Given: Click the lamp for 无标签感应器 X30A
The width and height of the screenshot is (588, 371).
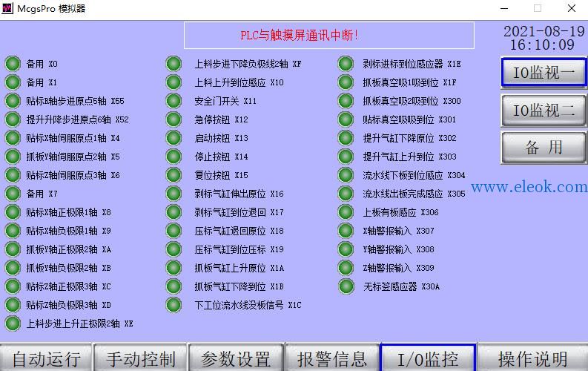Looking at the screenshot, I should (346, 286).
